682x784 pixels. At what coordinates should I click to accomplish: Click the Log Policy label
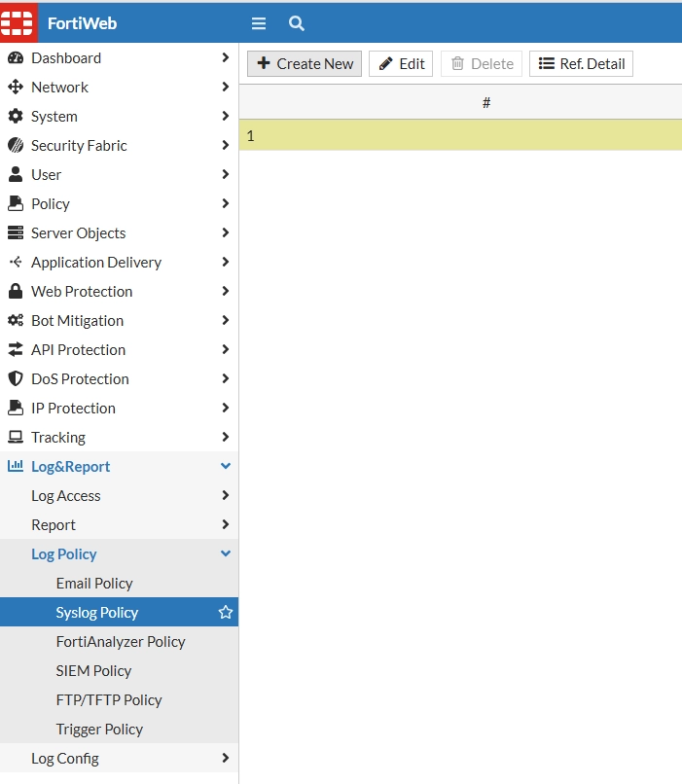(64, 554)
